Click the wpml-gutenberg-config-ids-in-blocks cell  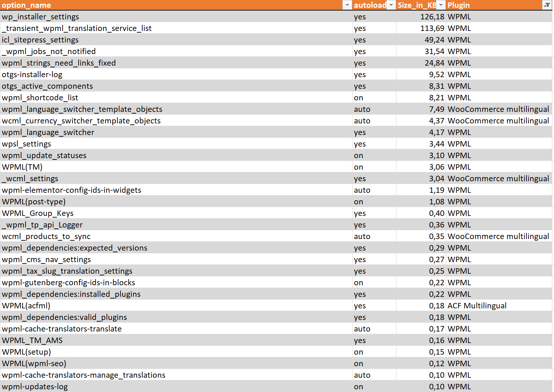[x=176, y=283]
